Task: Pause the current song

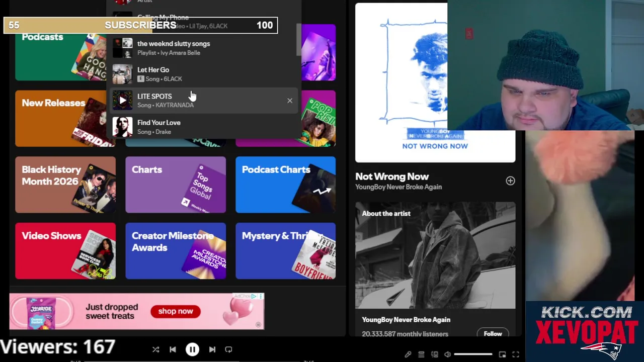Action: pos(192,349)
